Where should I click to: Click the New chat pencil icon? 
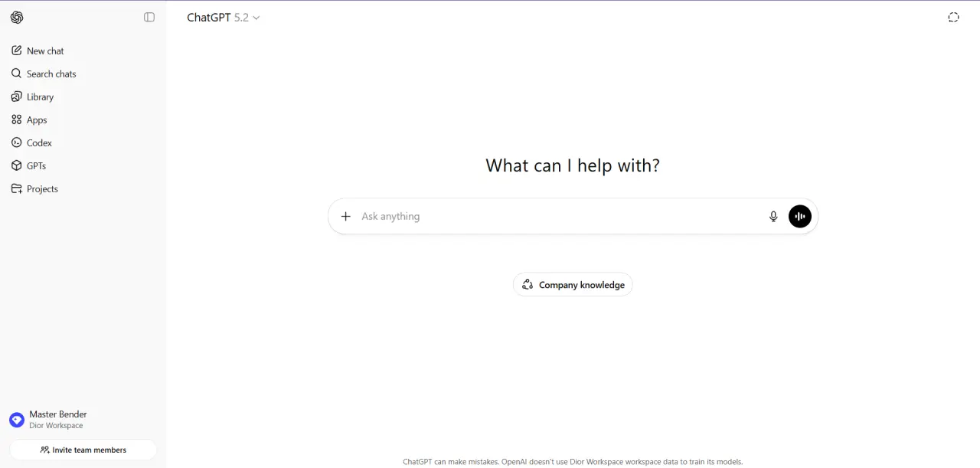[17, 51]
